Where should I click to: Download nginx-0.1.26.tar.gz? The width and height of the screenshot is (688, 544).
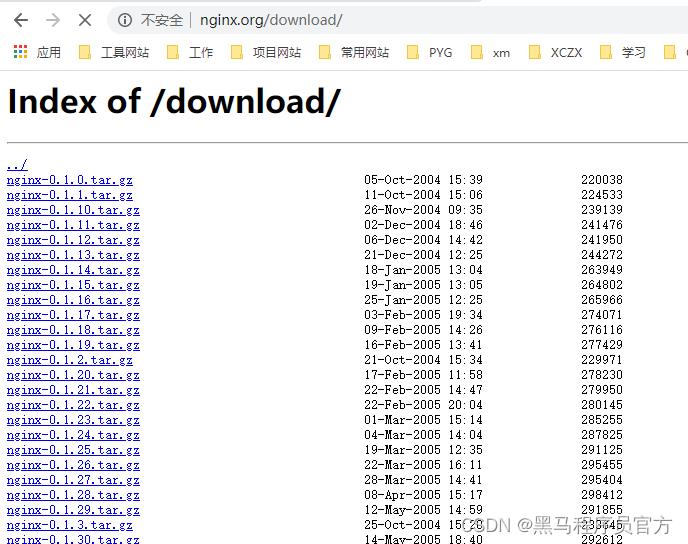(x=73, y=465)
